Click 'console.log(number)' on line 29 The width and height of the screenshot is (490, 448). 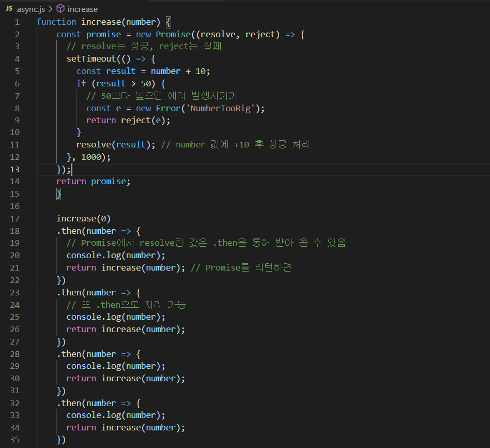coord(113,366)
